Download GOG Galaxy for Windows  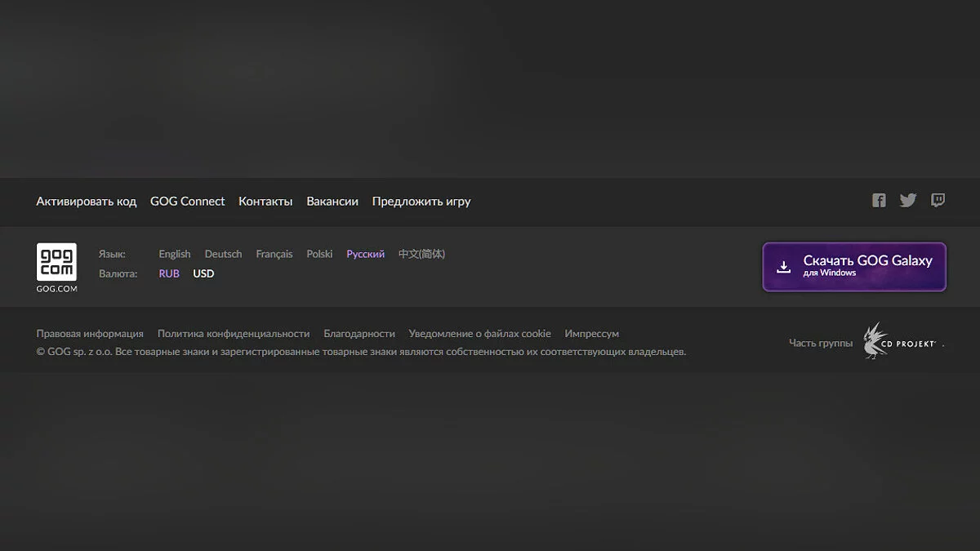click(x=866, y=266)
